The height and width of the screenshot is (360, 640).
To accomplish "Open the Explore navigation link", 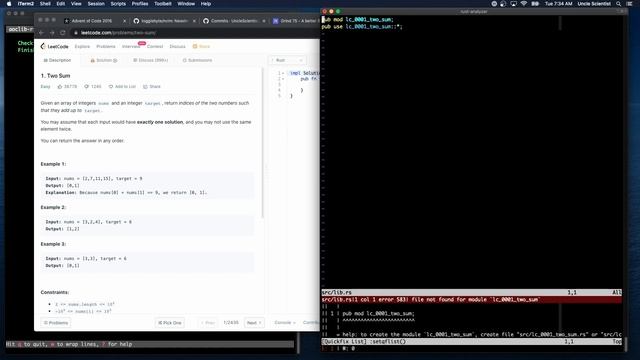I will click(x=82, y=47).
